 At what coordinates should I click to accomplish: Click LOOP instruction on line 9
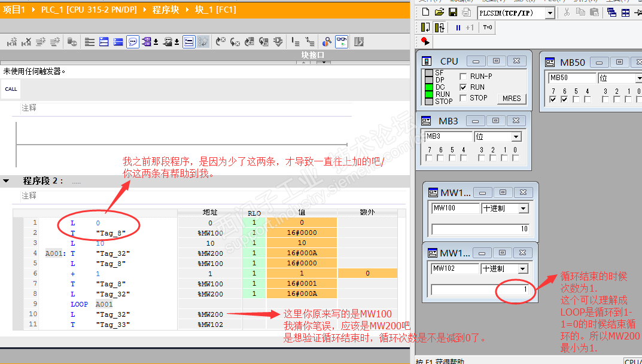pos(79,304)
